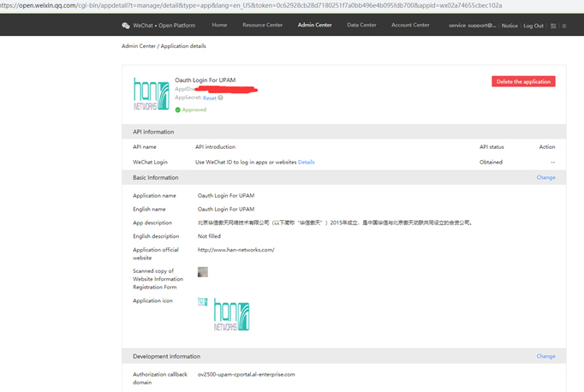Open the AppSecret help question-mark icon
The image size is (584, 392).
[x=220, y=98]
